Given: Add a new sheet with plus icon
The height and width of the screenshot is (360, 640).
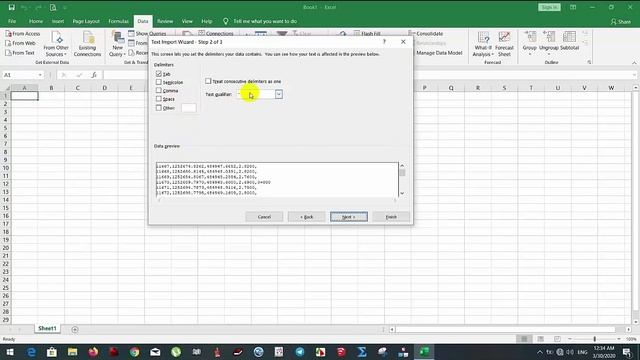Looking at the screenshot, I should (75, 329).
